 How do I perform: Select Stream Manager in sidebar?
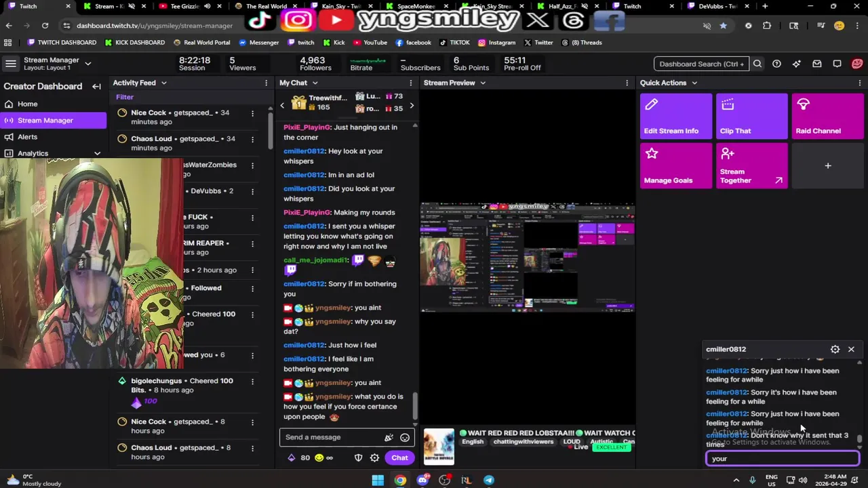click(x=53, y=120)
